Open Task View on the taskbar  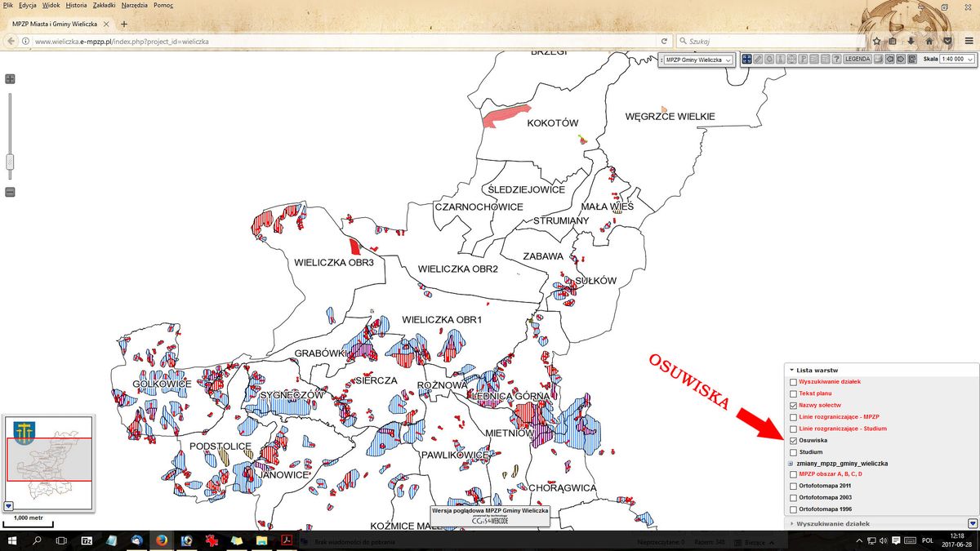[x=61, y=540]
